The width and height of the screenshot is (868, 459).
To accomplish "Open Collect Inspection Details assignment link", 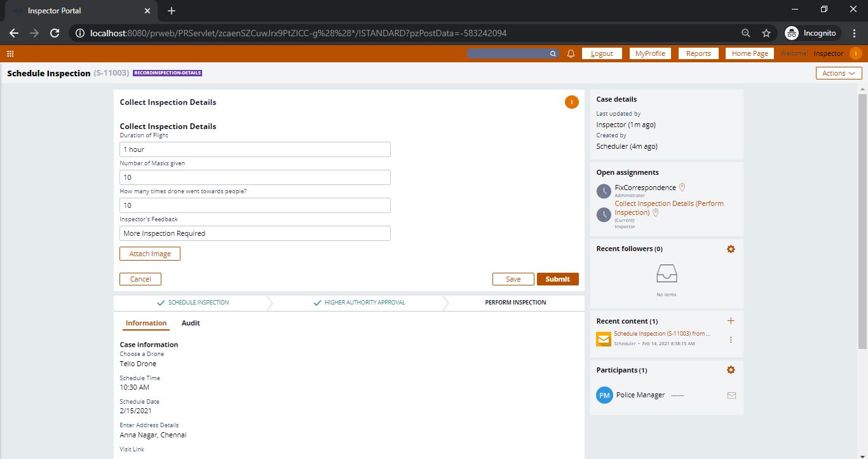I will coord(669,208).
